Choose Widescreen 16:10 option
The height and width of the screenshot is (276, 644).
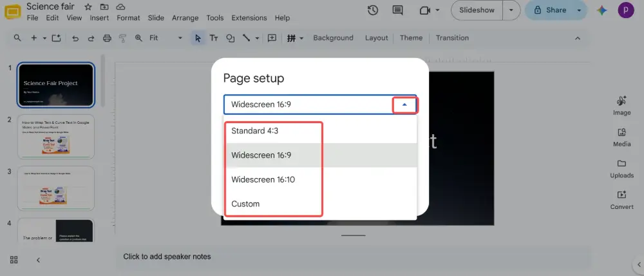point(320,180)
